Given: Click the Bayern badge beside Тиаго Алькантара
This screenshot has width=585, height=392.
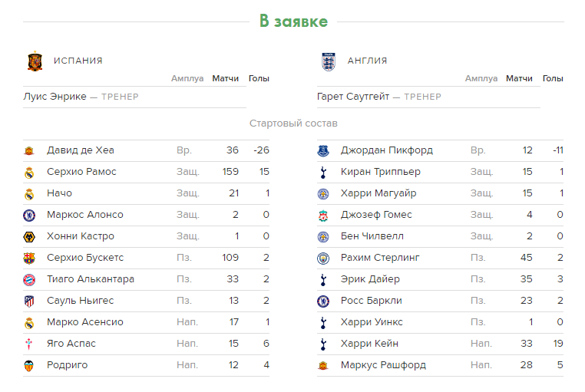Looking at the screenshot, I should [29, 279].
